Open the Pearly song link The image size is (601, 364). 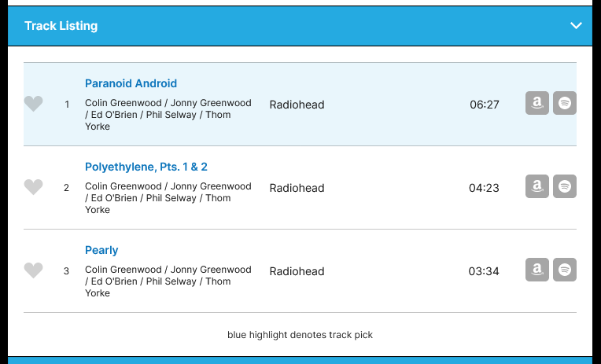[x=101, y=250]
